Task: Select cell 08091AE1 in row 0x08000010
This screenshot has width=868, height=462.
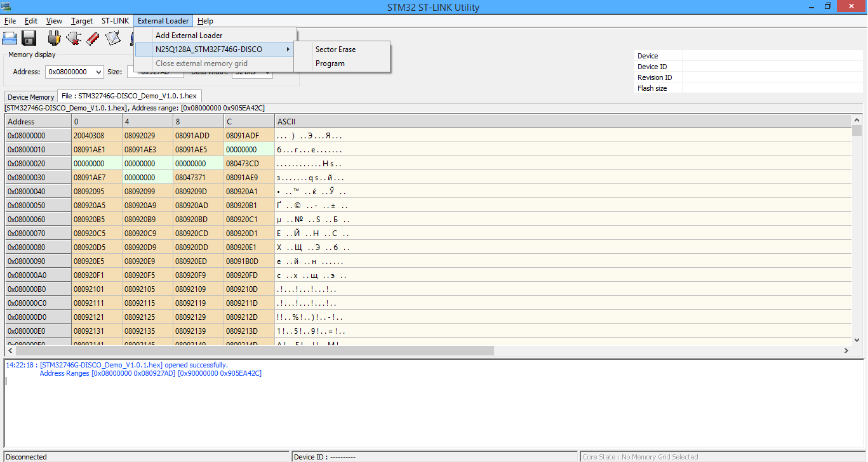Action: point(97,149)
